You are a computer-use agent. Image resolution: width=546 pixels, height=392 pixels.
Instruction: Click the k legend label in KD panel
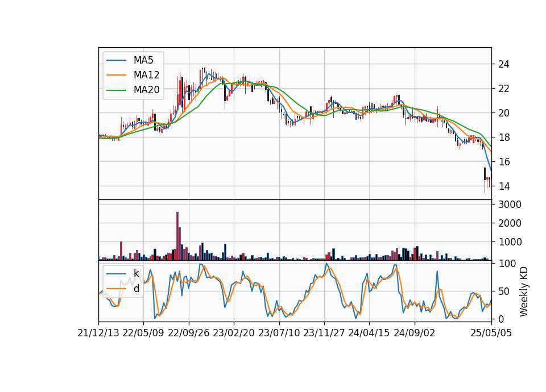point(136,273)
